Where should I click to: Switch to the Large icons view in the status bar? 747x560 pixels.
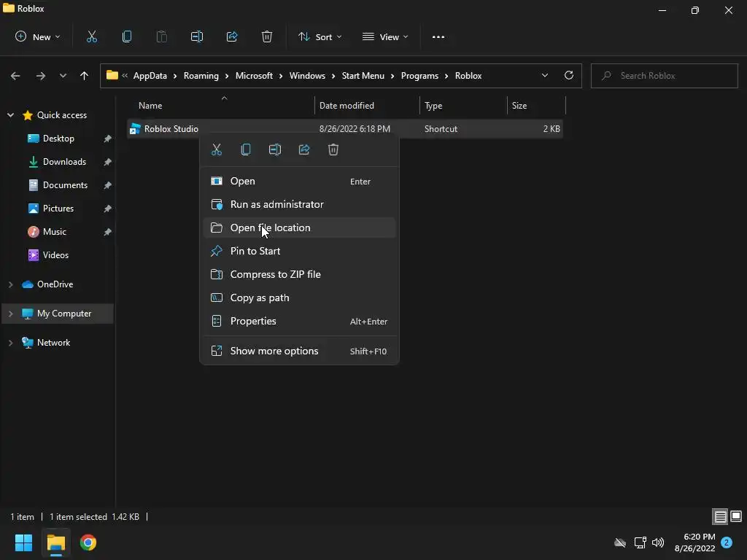coord(736,516)
